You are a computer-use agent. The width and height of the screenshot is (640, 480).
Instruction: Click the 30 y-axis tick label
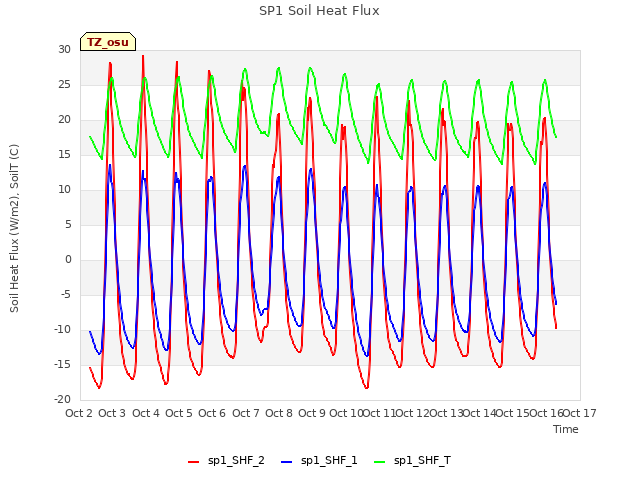(64, 49)
